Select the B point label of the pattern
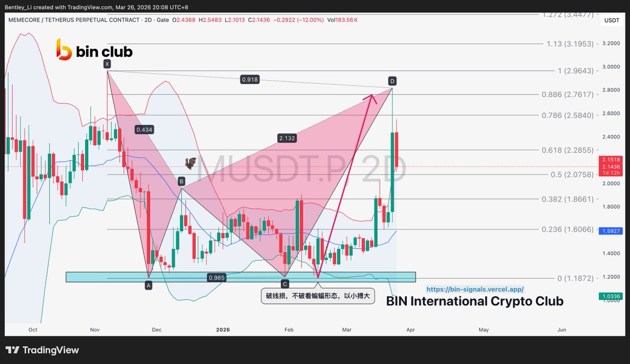Screen dimensions: 630x364 (x=181, y=181)
